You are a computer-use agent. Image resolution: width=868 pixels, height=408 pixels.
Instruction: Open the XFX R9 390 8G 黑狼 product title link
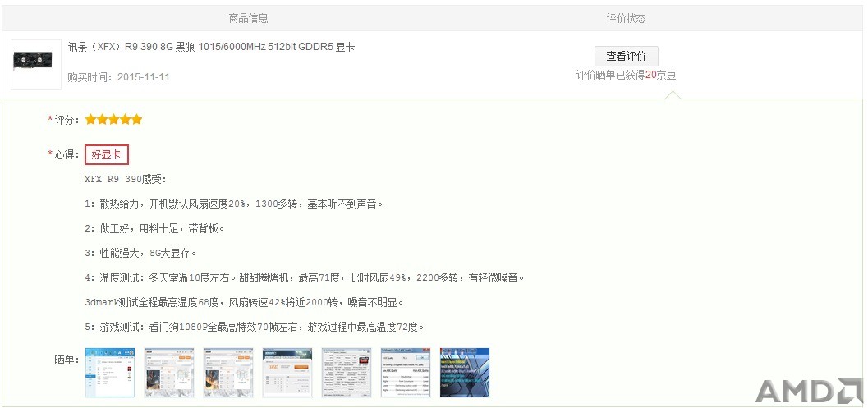click(x=211, y=47)
